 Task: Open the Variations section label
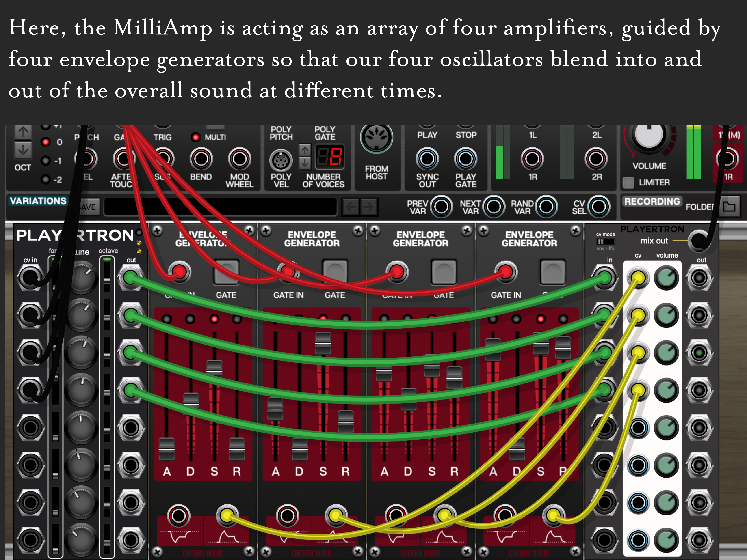point(38,201)
